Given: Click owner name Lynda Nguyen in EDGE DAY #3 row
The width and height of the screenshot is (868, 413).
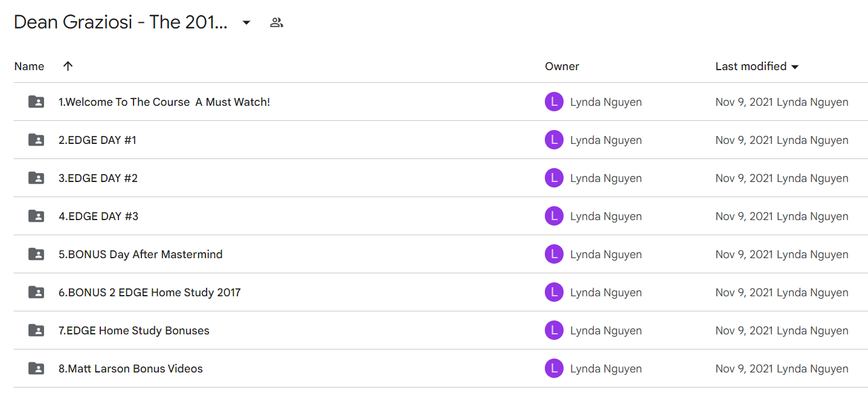Looking at the screenshot, I should [x=606, y=216].
